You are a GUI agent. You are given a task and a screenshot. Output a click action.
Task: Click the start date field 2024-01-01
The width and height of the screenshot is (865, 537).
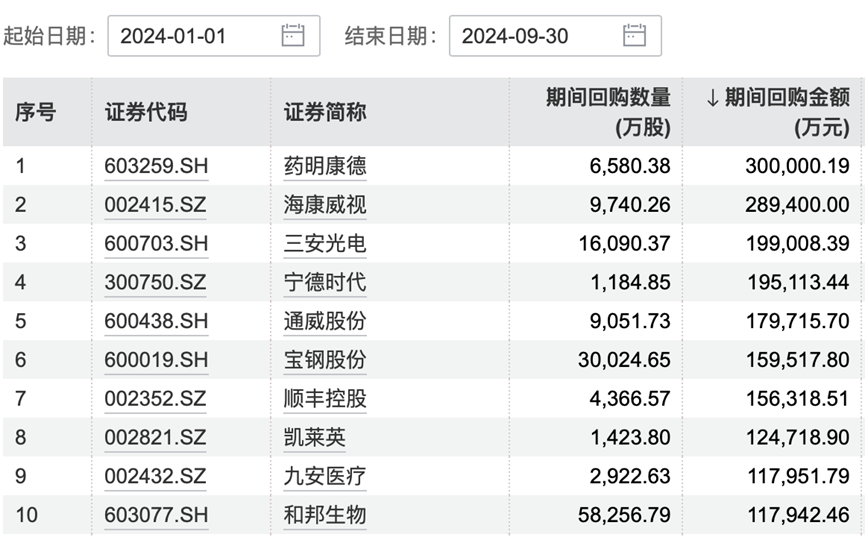tap(214, 36)
